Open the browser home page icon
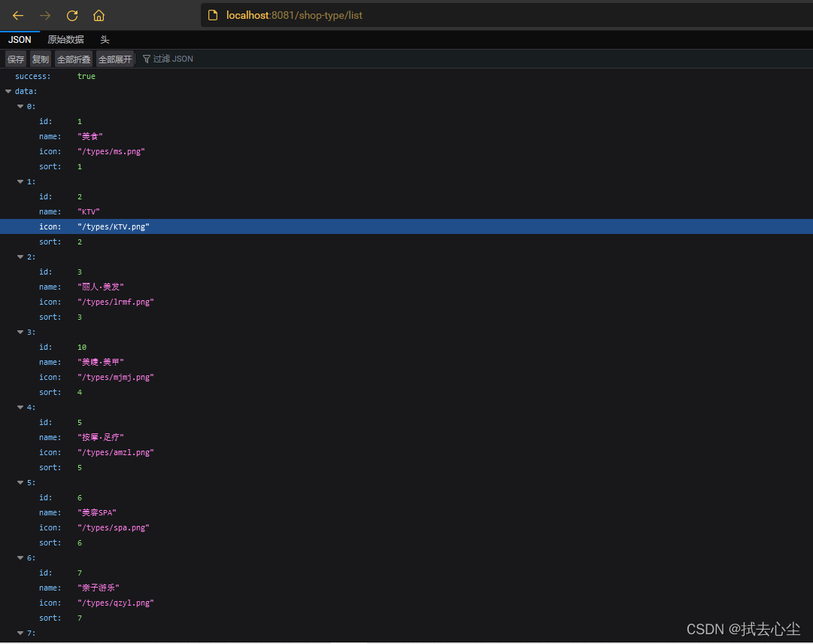The width and height of the screenshot is (813, 644). [99, 16]
